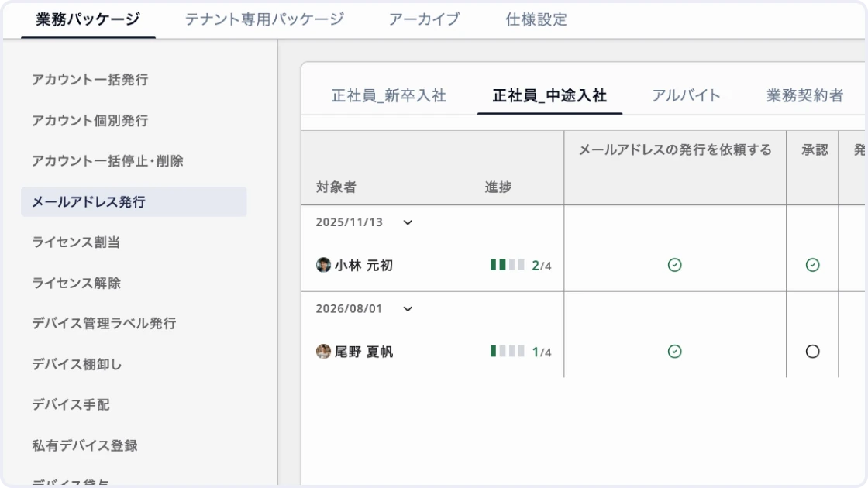Collapse the 2025/11/13 date group chevron
This screenshot has height=488, width=868.
pyautogui.click(x=408, y=222)
